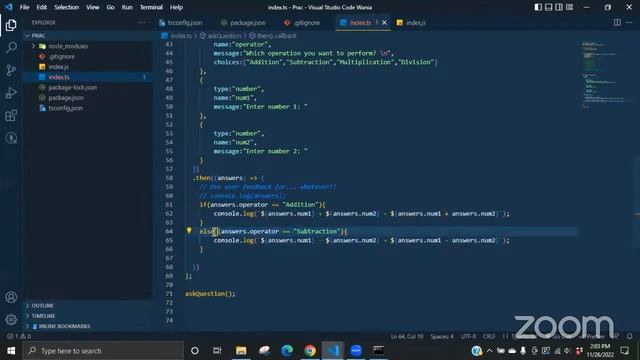Open File Explorer from the taskbar
Screen dimensions: 640x360
click(x=241, y=351)
